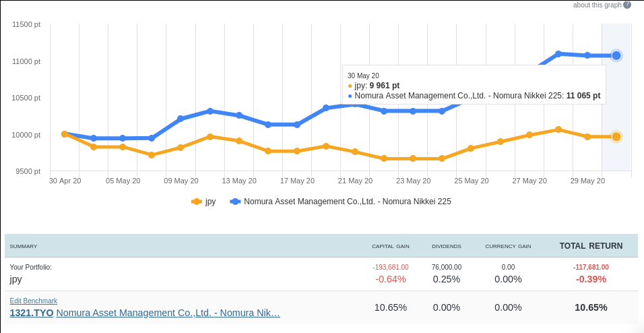Click the CURRENCY GAIN column header

508,247
